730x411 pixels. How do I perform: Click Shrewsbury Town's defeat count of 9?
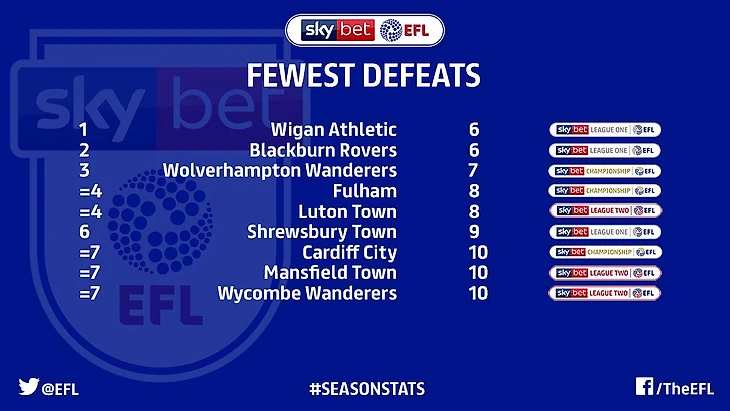coord(473,232)
